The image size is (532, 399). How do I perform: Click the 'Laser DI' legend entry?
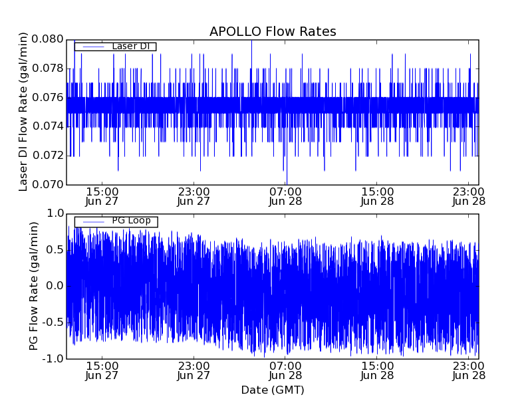[x=115, y=46]
